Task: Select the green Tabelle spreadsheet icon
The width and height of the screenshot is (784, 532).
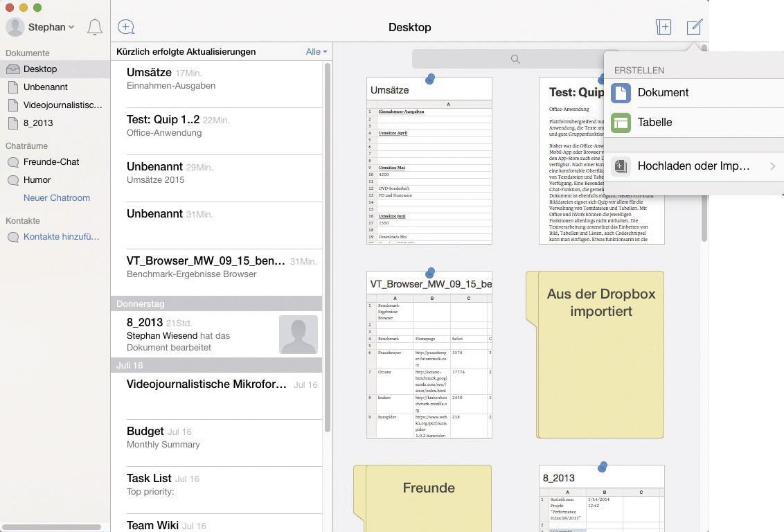Action: point(621,122)
